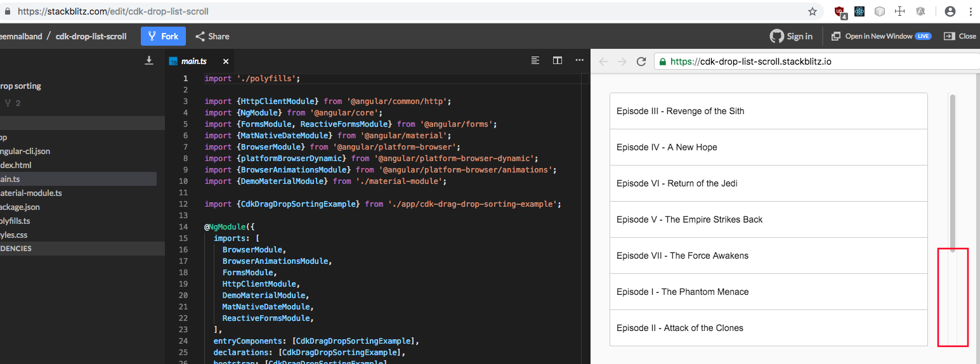Select Episode IV - A New Hope
The image size is (980, 364).
[x=769, y=147]
